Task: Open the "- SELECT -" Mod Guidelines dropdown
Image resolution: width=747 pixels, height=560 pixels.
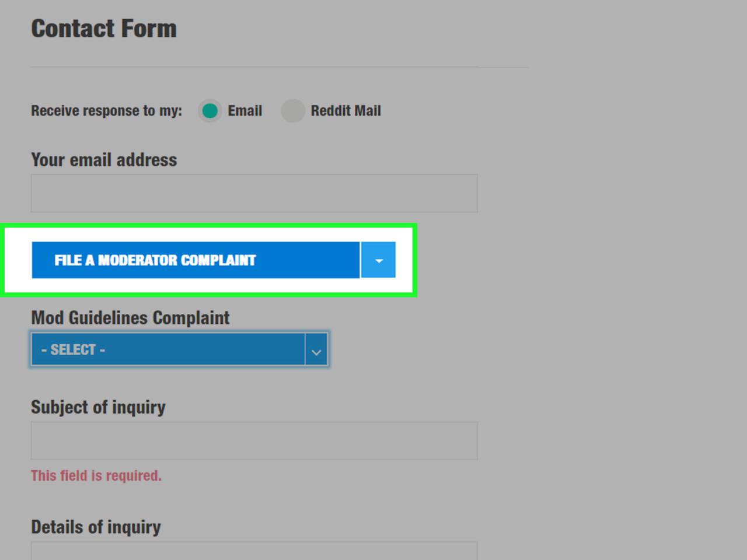Action: pos(168,349)
